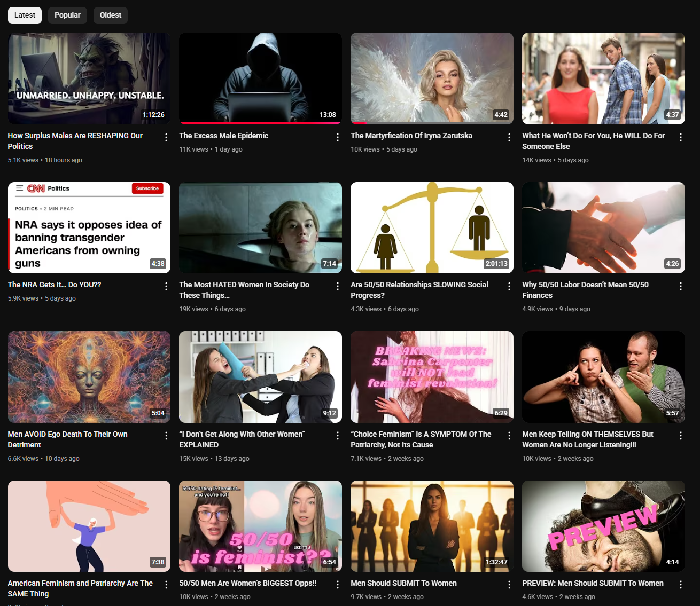Open title American Feminism and Patriarchy Are The SAME Thing
This screenshot has height=606, width=700.
click(x=80, y=588)
